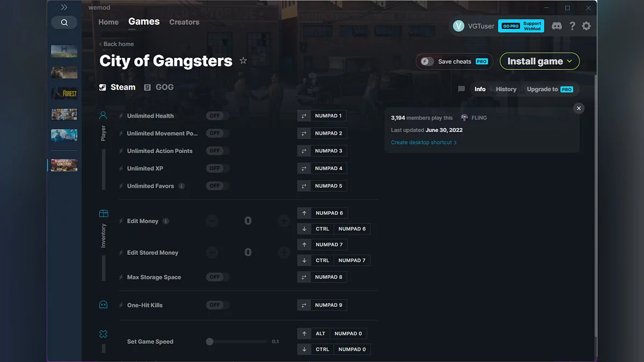Open the Discord icon in the header

click(x=557, y=25)
